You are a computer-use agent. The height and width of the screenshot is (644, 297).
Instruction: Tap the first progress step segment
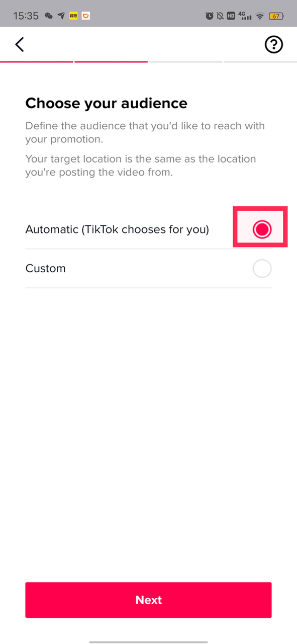37,62
